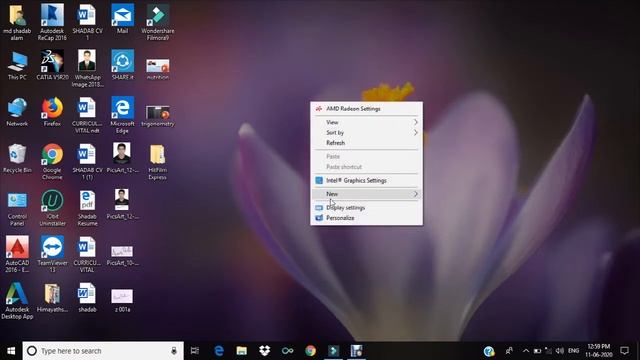Select the shadab Word document
Viewport: 640px width, 360px height.
[87, 298]
